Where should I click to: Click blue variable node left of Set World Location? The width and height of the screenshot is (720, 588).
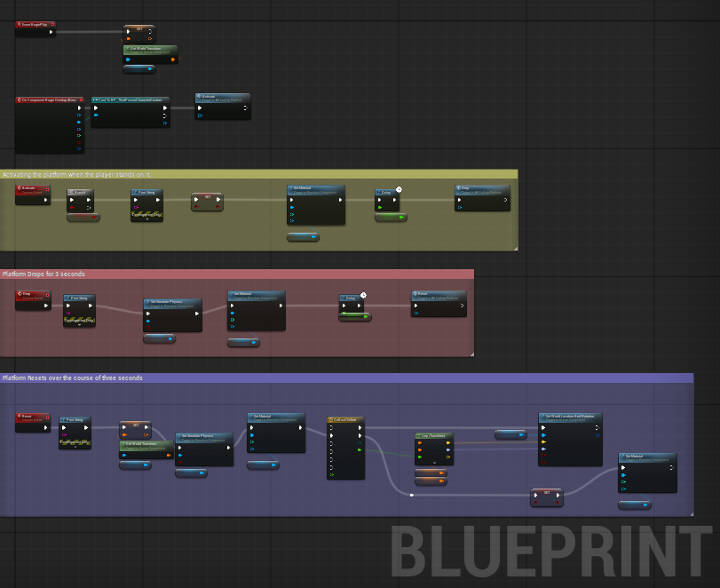[510, 434]
